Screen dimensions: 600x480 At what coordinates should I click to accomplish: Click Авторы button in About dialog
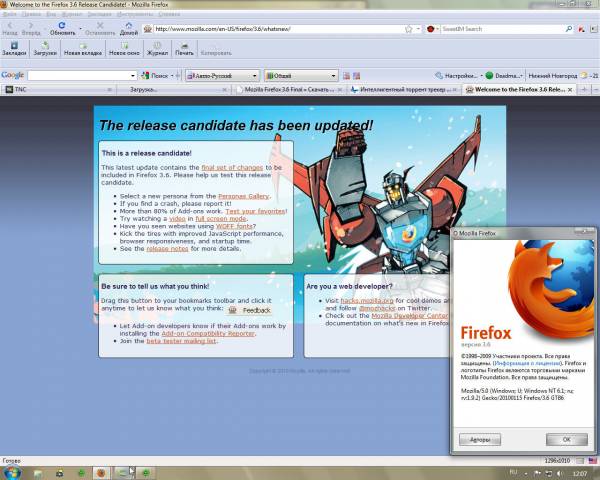pos(480,439)
